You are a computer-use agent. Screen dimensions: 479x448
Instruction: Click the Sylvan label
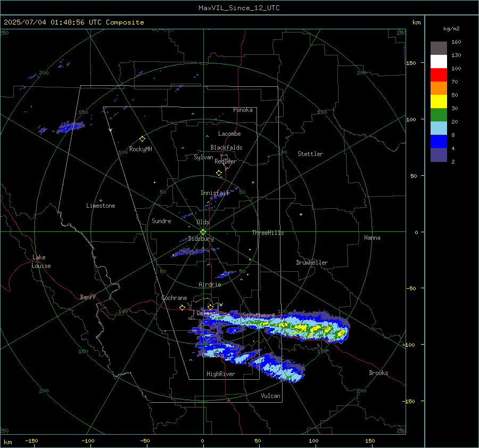pyautogui.click(x=203, y=158)
